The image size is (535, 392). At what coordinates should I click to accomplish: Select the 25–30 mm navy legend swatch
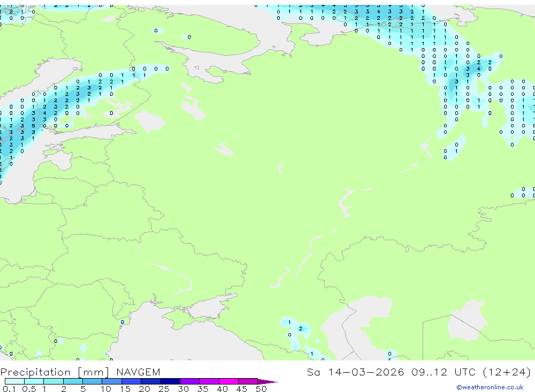(x=170, y=381)
